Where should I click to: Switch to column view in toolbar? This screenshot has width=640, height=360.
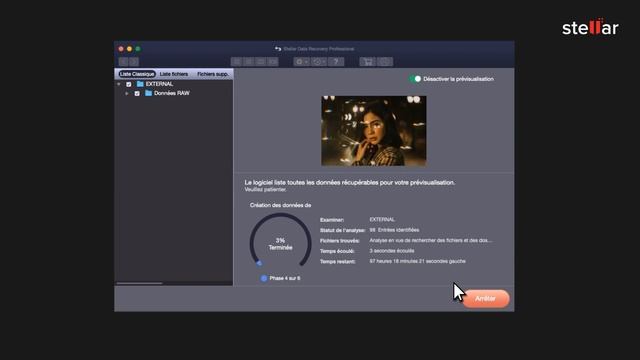(260, 62)
